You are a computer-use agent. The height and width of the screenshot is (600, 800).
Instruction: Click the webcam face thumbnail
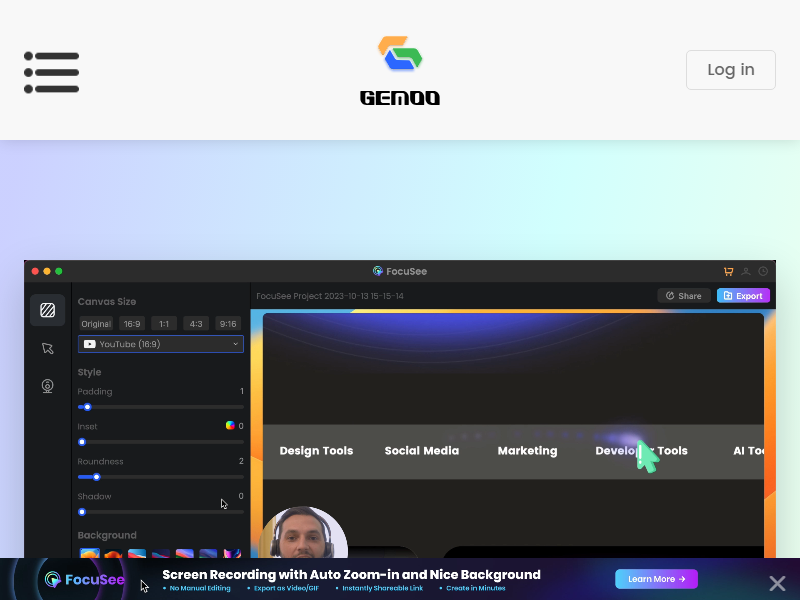pos(304,532)
